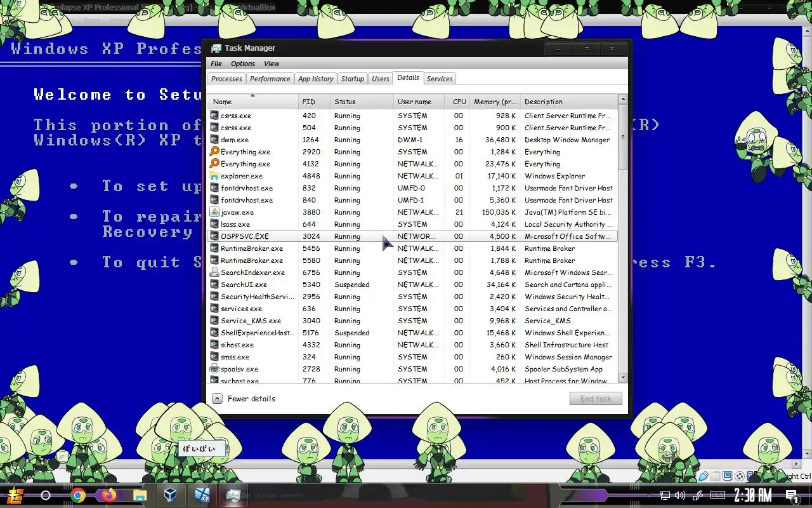Viewport: 812px width, 508px height.
Task: Sort processes by Description column
Action: coord(568,102)
